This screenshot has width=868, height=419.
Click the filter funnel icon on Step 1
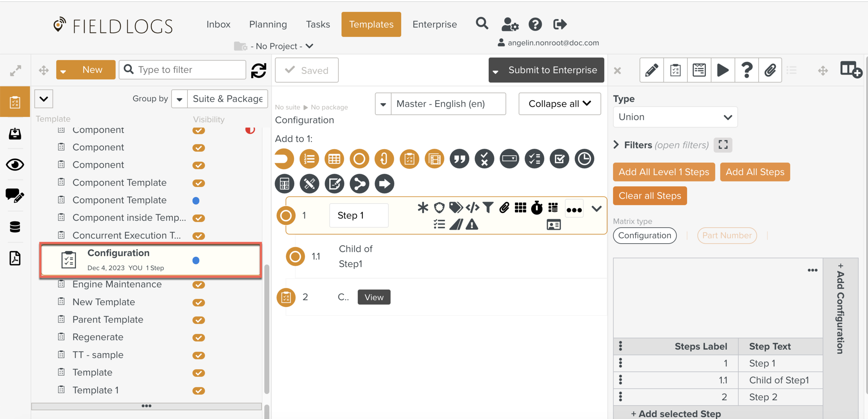488,208
